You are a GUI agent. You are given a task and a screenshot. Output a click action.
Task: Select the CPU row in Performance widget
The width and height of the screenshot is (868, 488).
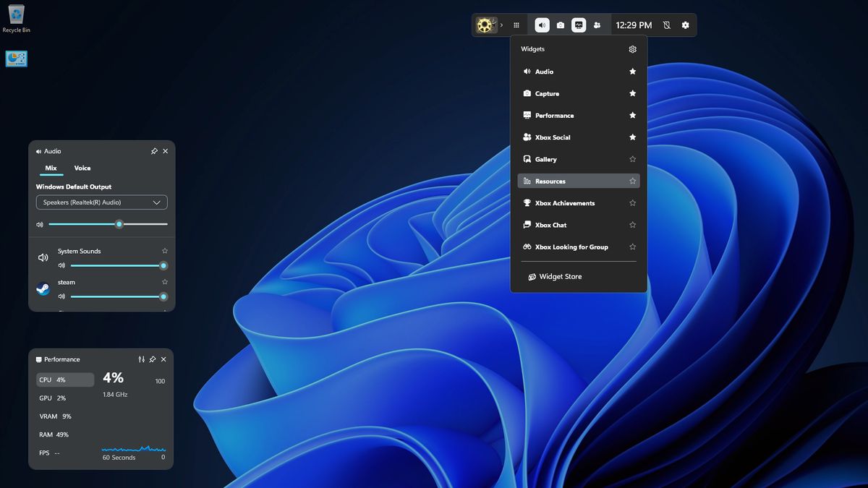click(x=64, y=379)
